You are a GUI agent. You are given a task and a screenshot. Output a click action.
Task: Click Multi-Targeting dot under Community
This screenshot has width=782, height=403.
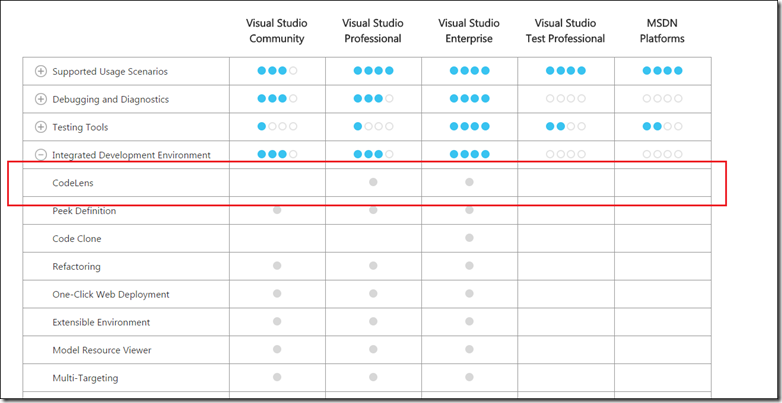click(x=277, y=377)
